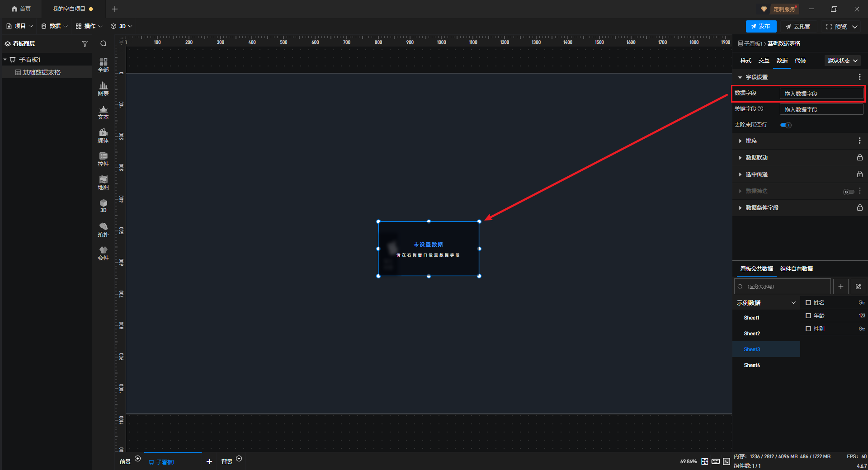Click the 数据字段 drop input field
The image size is (868, 470).
tap(821, 94)
